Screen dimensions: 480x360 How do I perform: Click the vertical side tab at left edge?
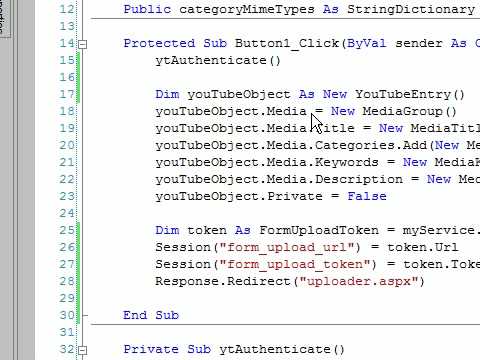[5, 18]
